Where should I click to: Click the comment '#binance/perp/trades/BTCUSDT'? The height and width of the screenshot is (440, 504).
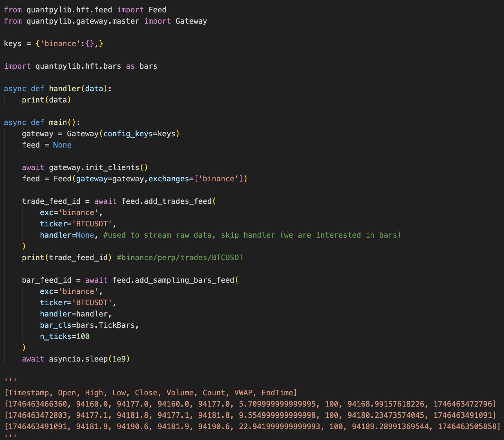(x=180, y=258)
